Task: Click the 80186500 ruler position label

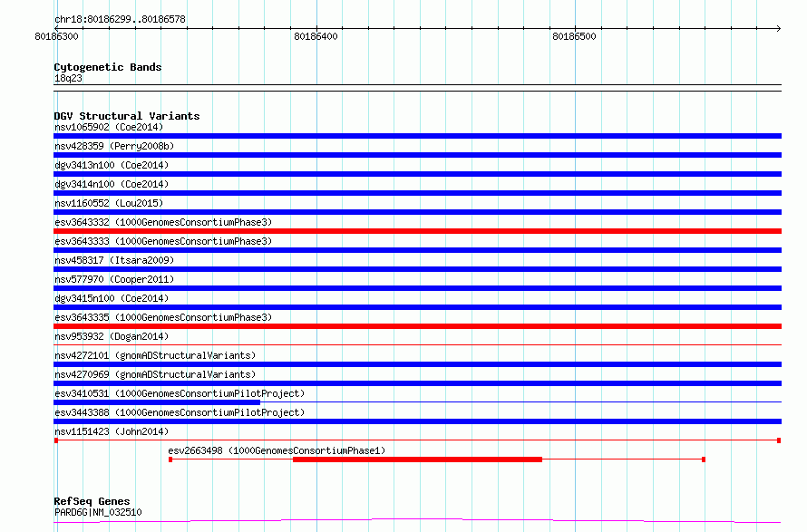Action: 574,36
